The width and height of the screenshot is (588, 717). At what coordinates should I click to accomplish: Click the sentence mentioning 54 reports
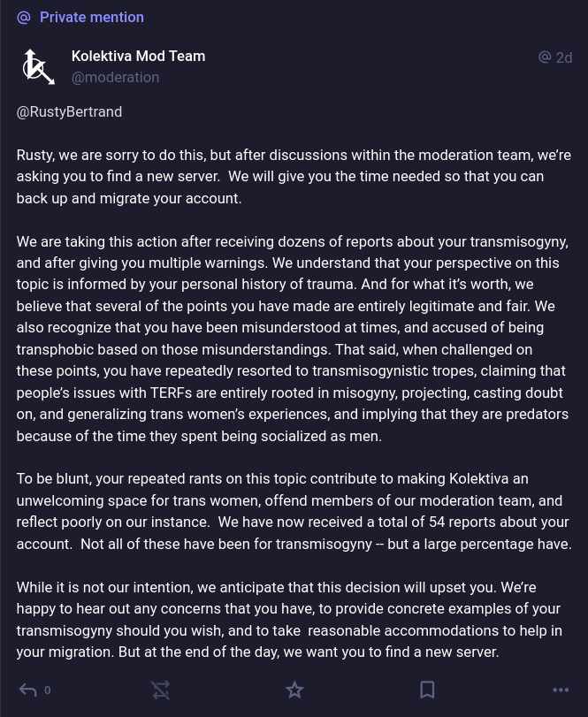[389, 522]
